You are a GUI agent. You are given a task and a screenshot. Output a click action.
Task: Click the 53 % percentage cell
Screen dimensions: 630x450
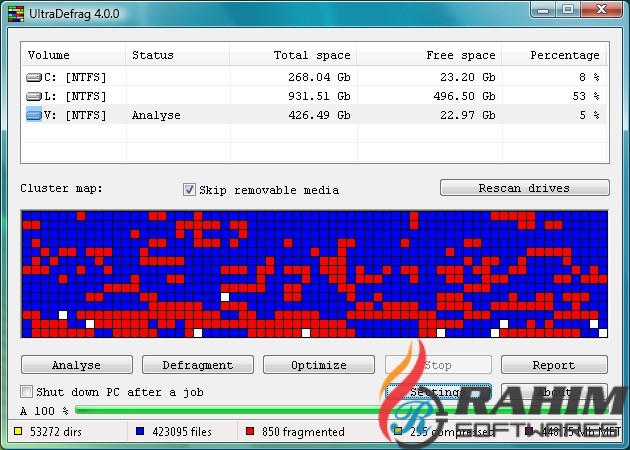point(586,96)
